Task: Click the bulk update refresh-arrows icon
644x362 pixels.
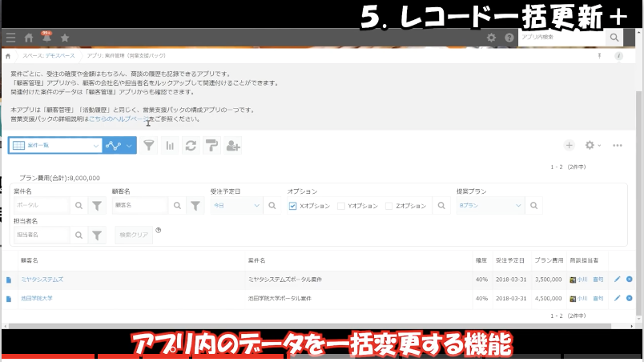Action: point(191,145)
